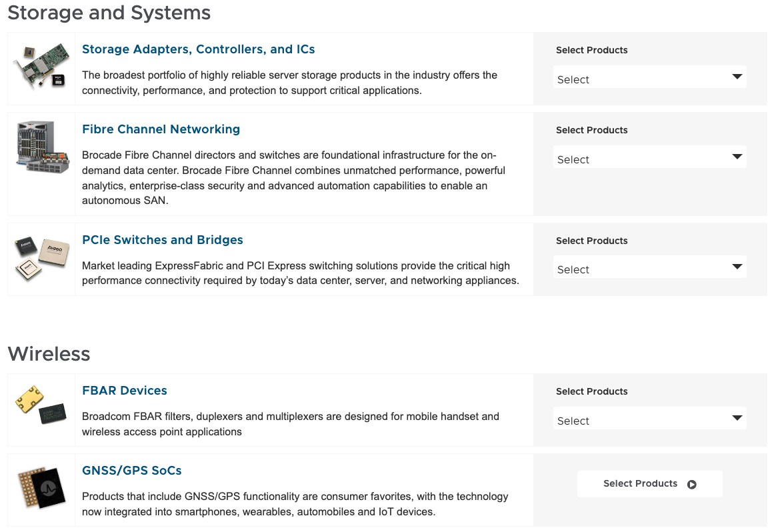Open Fibre Channel Networking link
The height and width of the screenshot is (532, 774).
(x=161, y=129)
